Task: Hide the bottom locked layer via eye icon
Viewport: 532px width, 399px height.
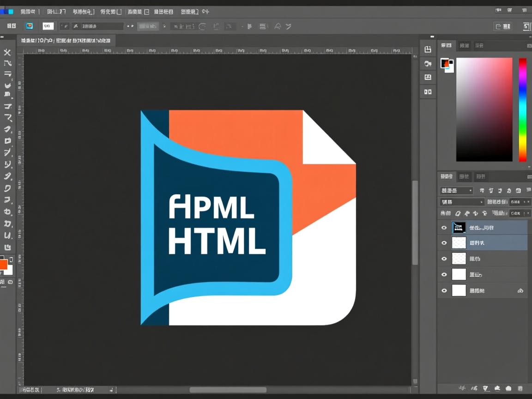Action: pos(444,291)
